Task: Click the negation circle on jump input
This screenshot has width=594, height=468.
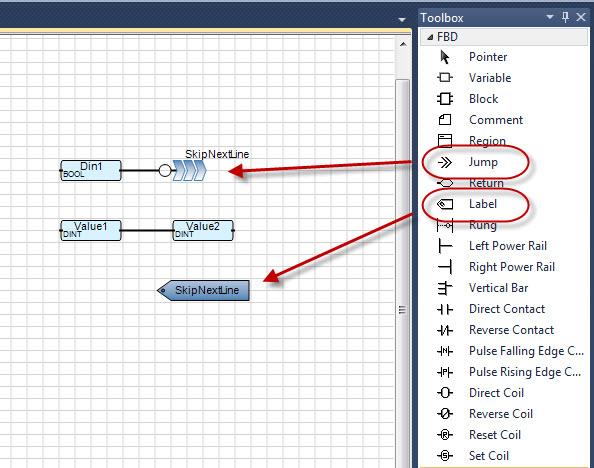Action: (165, 171)
